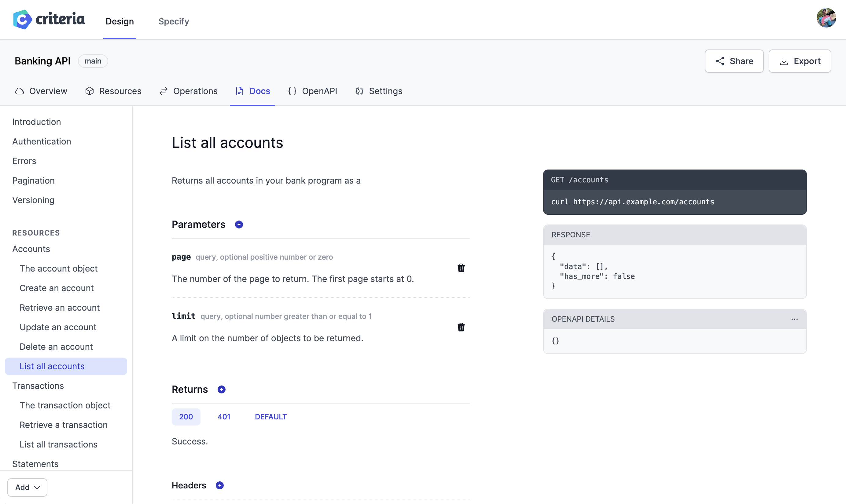Click the OpenAPI tab icon
This screenshot has width=846, height=504.
pyautogui.click(x=292, y=91)
